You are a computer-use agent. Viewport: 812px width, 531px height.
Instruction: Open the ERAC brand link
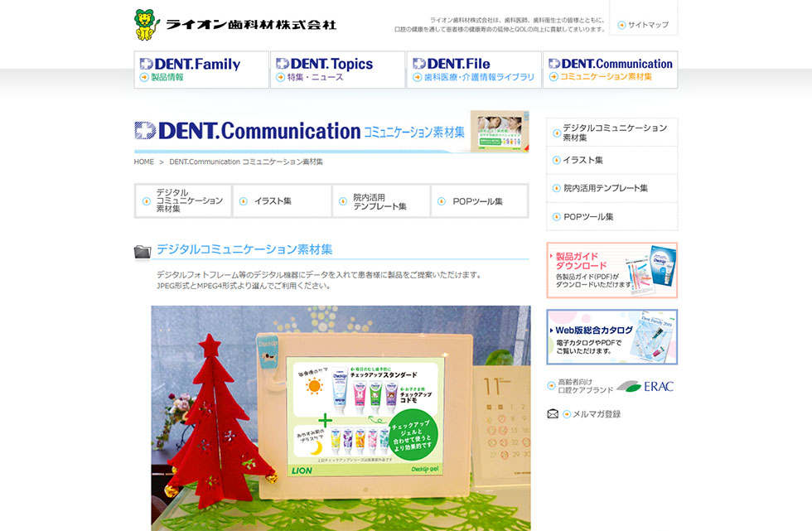tap(611, 386)
